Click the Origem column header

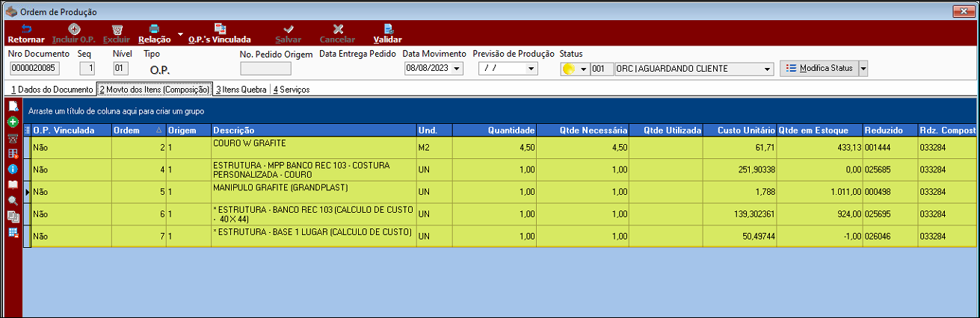tap(188, 130)
